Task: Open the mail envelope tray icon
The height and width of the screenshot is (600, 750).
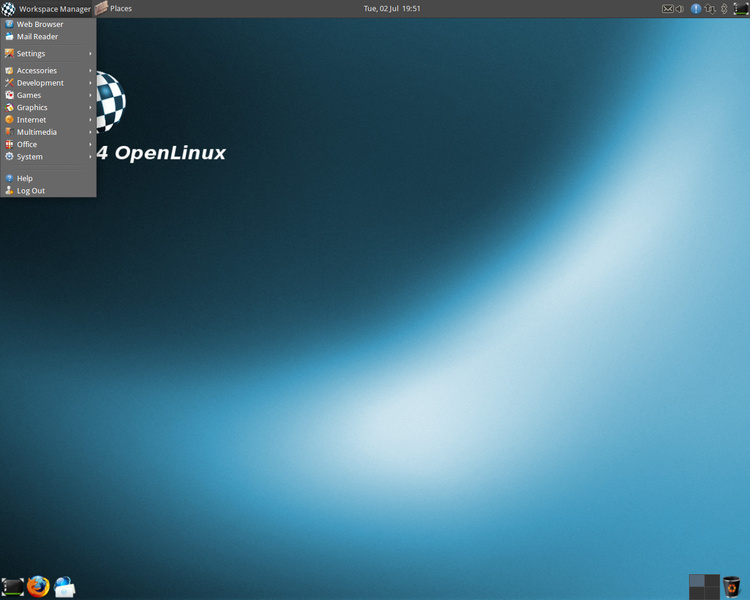Action: (x=667, y=9)
